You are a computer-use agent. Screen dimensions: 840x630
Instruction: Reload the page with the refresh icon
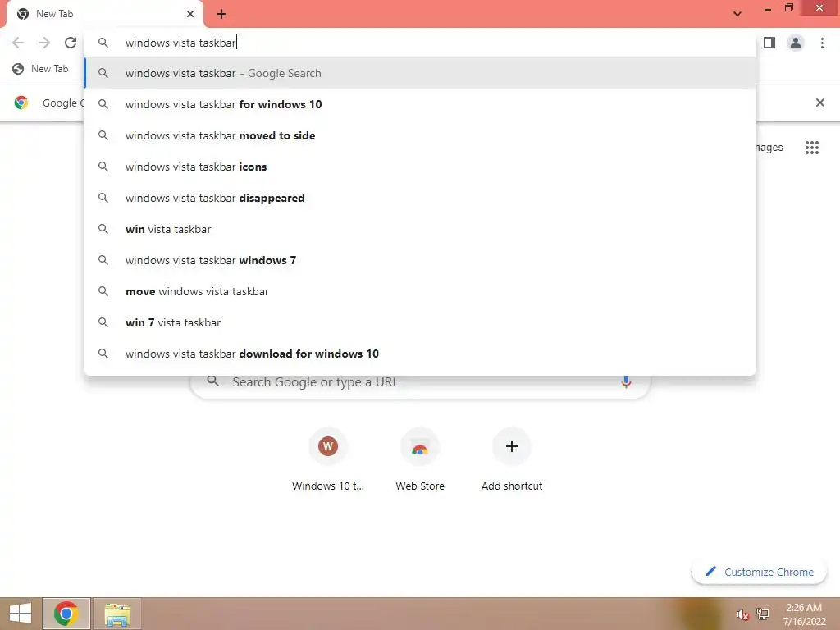click(71, 43)
